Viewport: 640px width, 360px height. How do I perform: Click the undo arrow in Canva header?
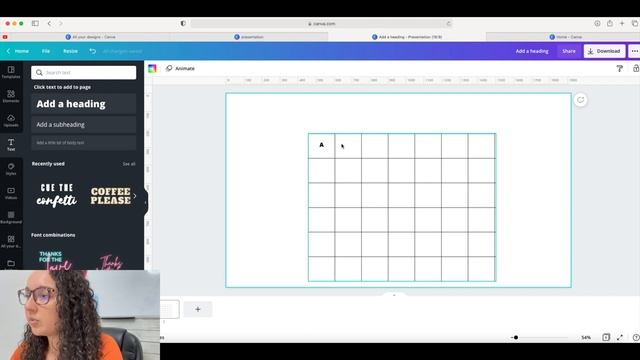(x=93, y=51)
